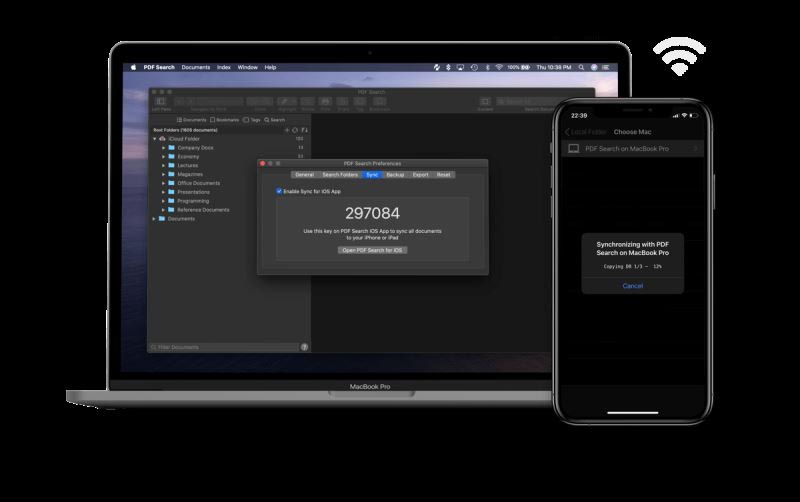Screen dimensions: 800x502
Task: Click the Spotlight search icon in menu bar
Action: [581, 67]
